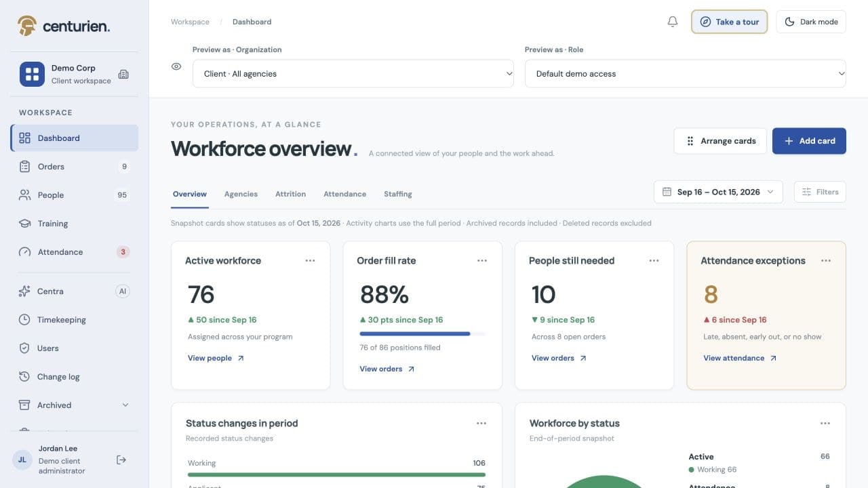Click the Demo Corp building icon
This screenshot has height=488, width=868.
pos(123,74)
